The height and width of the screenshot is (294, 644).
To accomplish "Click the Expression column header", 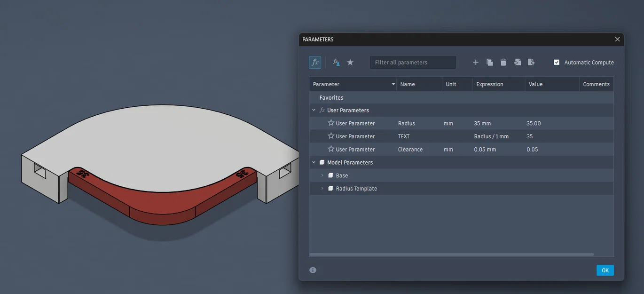I will pyautogui.click(x=499, y=84).
